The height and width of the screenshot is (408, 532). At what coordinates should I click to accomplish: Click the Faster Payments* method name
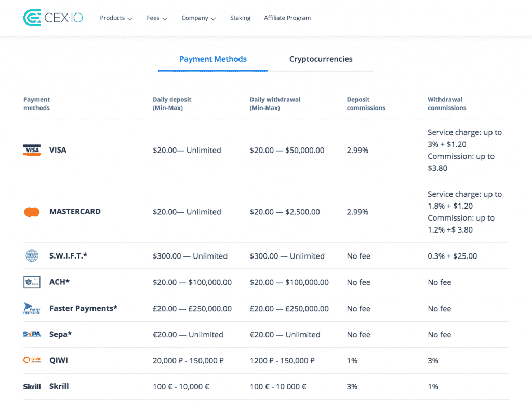(84, 308)
